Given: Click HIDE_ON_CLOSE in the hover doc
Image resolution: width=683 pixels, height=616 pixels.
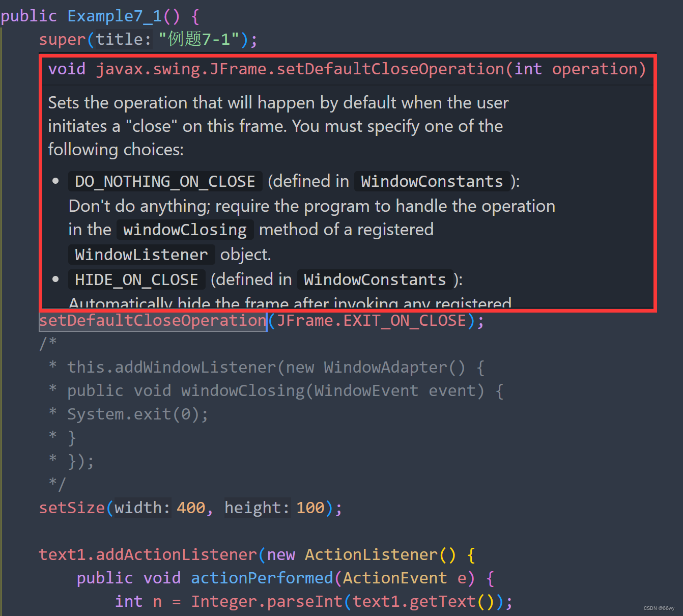Looking at the screenshot, I should 136,279.
